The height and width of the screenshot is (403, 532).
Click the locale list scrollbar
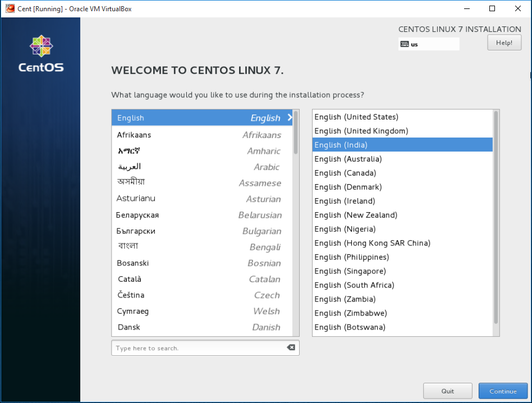[x=496, y=217]
